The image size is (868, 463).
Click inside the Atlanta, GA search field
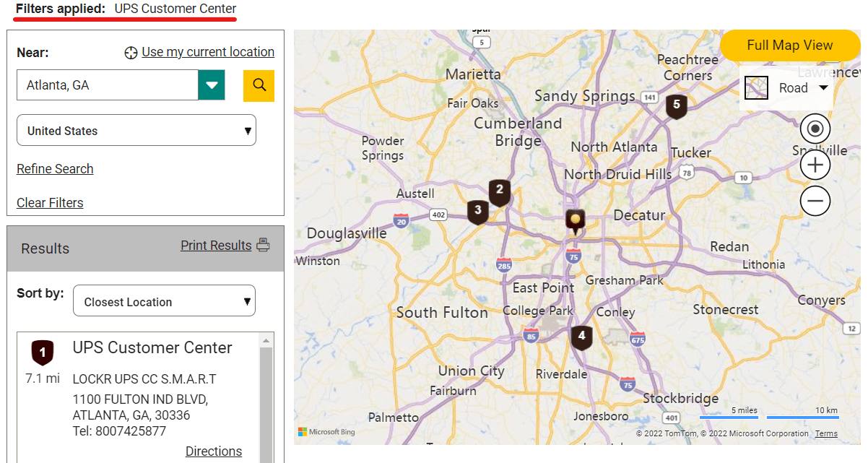point(108,85)
